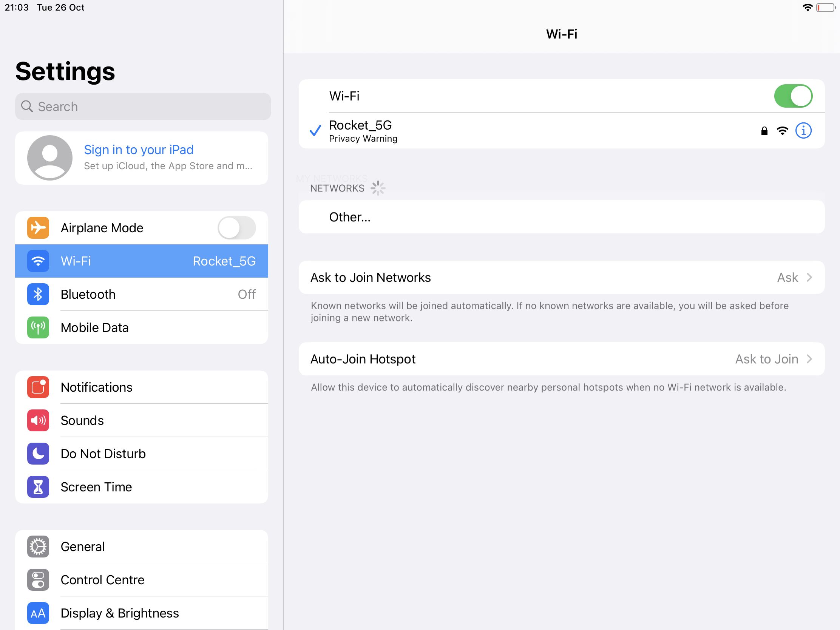Open Ask to Join Networks chevron

[x=809, y=278]
